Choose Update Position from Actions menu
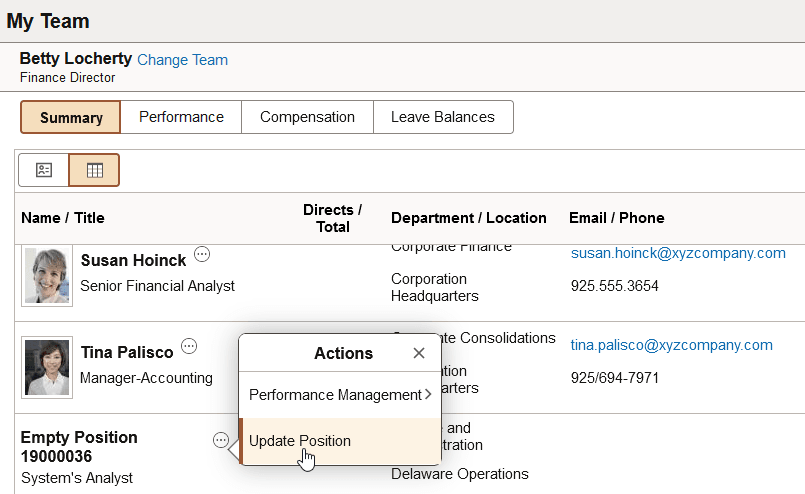The image size is (805, 494). tap(300, 441)
